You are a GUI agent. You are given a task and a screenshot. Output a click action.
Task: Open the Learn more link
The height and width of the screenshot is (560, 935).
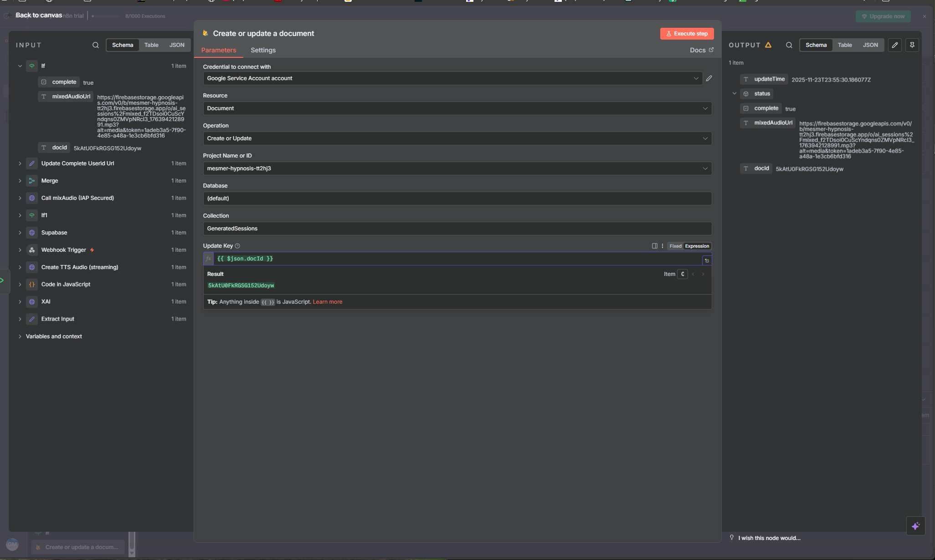click(x=327, y=302)
